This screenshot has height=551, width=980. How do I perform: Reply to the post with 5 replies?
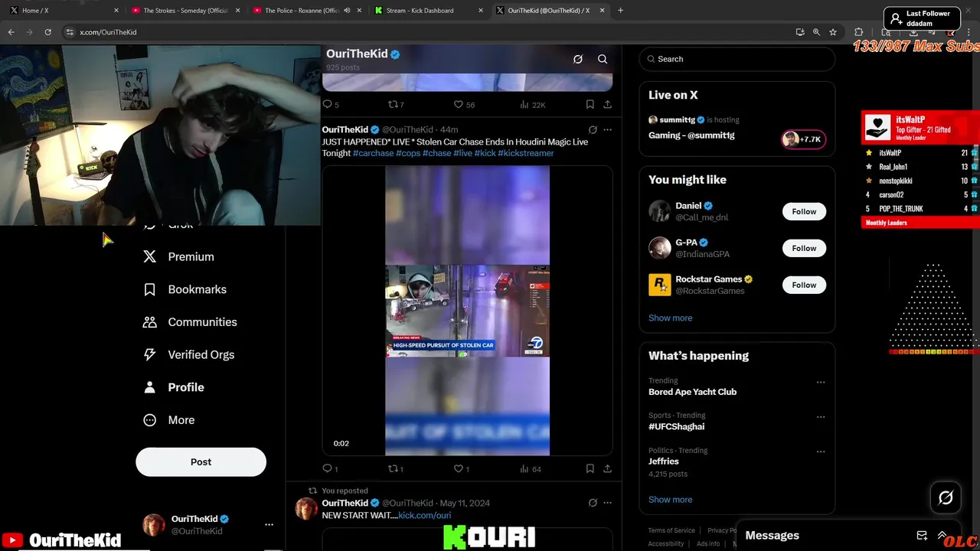(x=331, y=104)
